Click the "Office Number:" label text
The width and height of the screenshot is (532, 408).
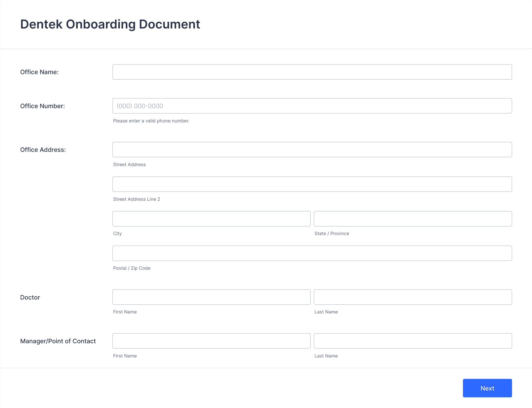coord(42,106)
